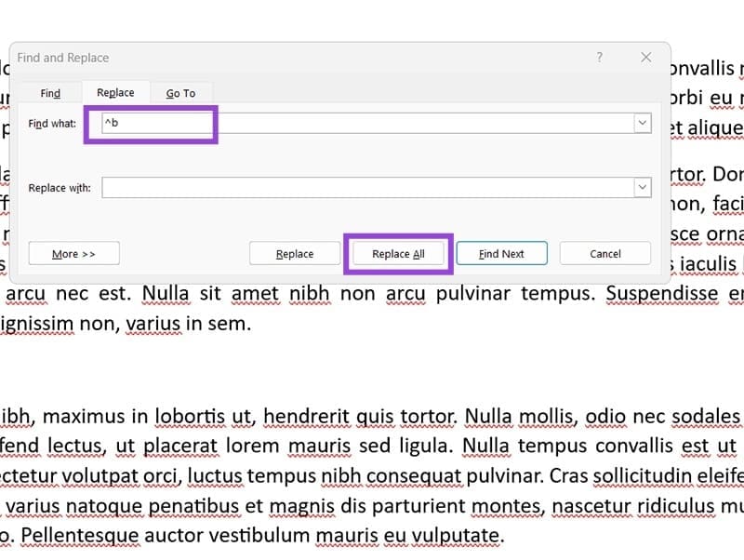Open the dialog help question mark
744x560 pixels.
(600, 58)
